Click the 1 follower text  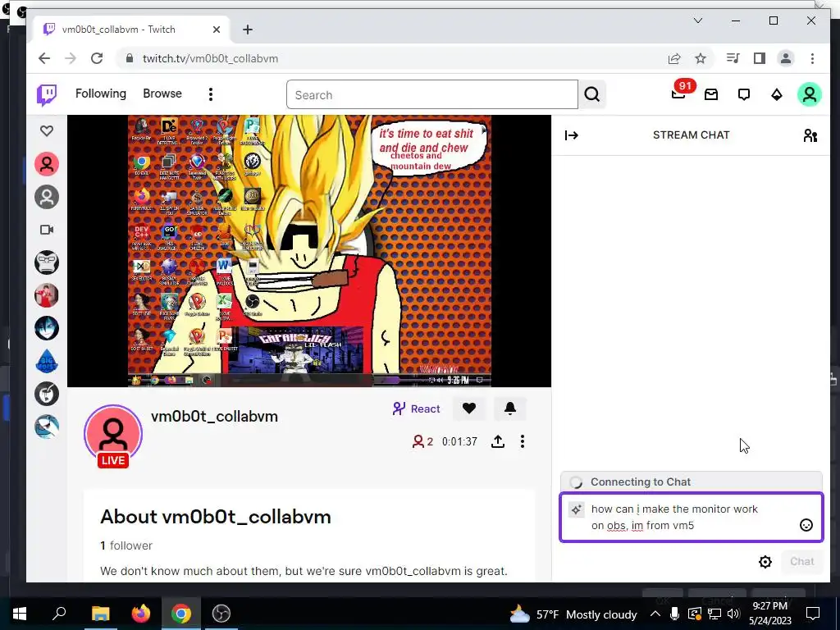[x=126, y=546]
